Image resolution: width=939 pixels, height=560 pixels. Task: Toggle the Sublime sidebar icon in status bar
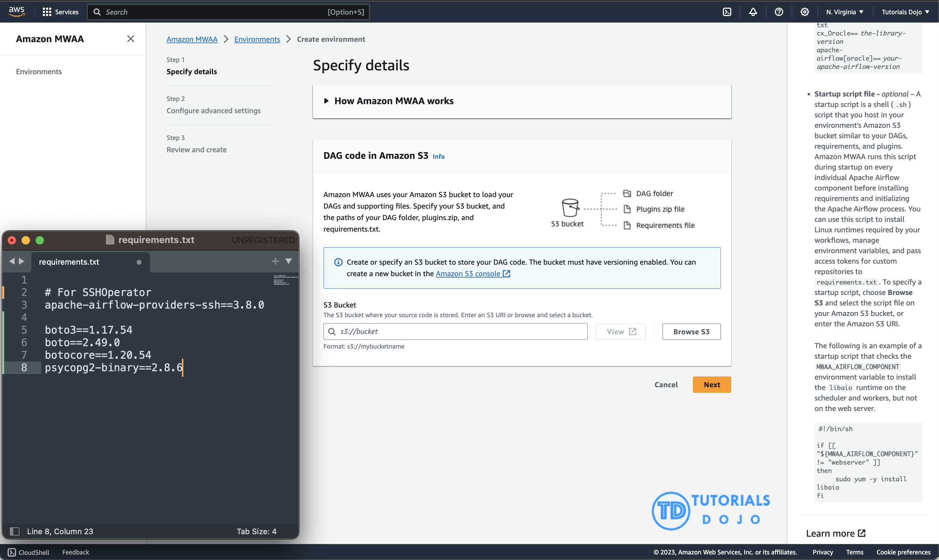pos(14,531)
